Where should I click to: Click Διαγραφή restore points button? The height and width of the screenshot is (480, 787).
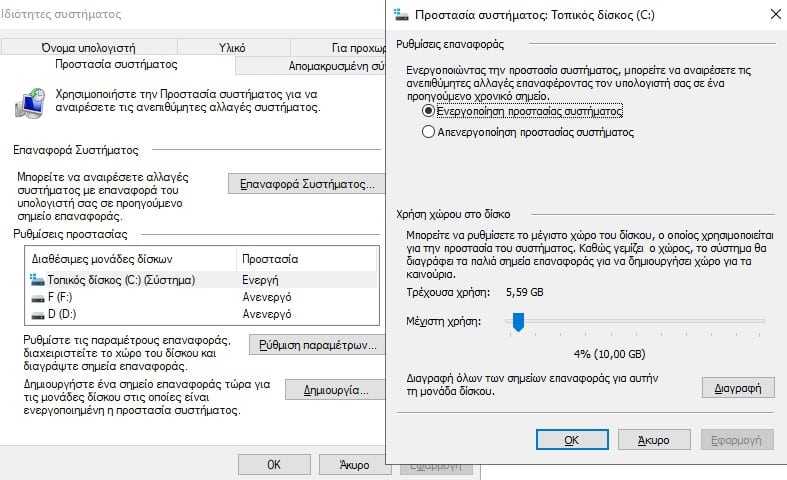tap(738, 388)
